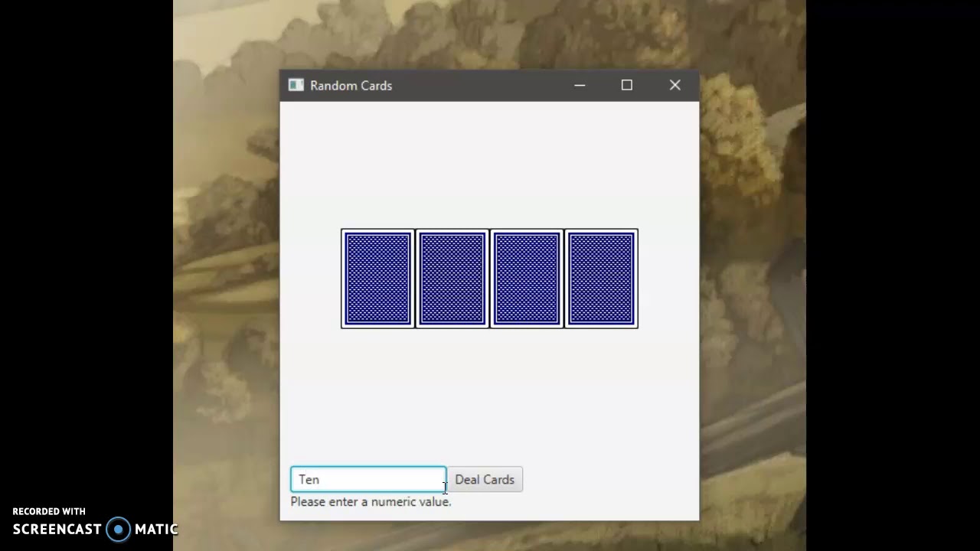Maximize the Random Cards window
The width and height of the screenshot is (980, 551).
627,85
